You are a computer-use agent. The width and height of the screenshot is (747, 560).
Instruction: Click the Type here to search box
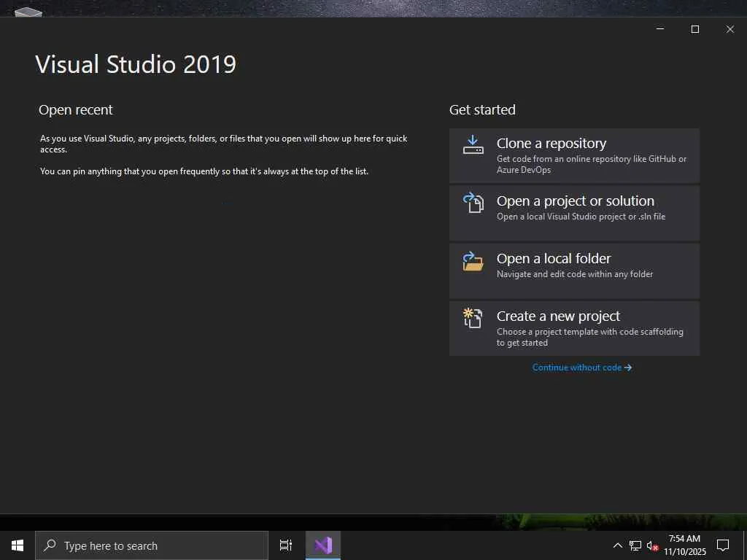pos(152,545)
